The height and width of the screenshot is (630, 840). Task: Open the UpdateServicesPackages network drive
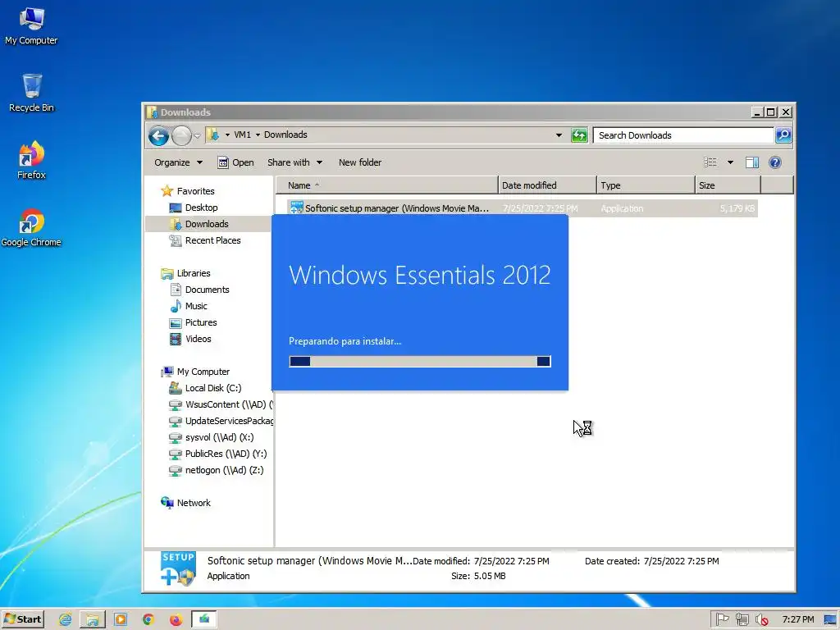(220, 421)
